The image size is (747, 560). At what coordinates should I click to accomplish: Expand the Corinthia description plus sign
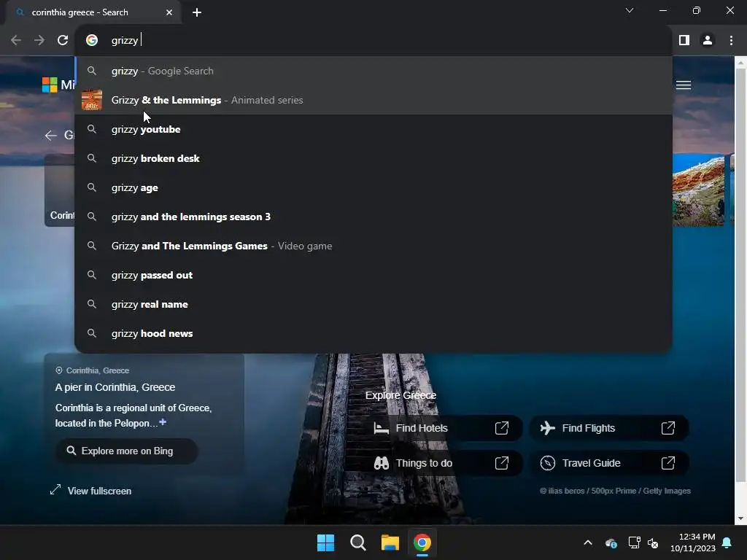pyautogui.click(x=163, y=422)
